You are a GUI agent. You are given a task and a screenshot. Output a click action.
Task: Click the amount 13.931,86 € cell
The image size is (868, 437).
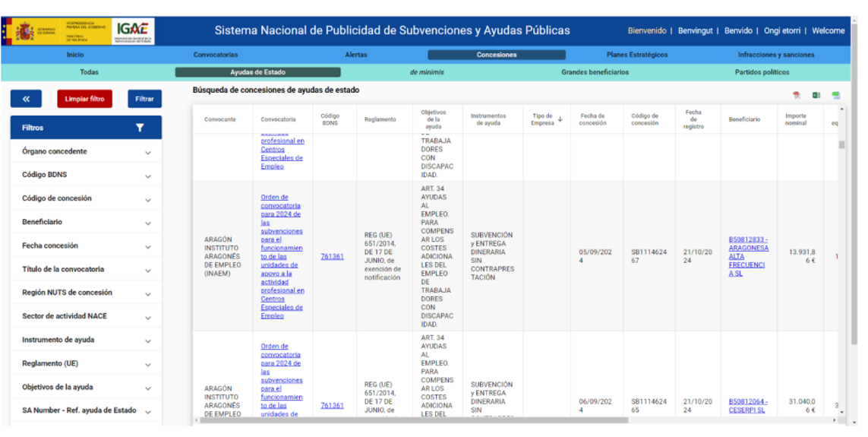802,256
